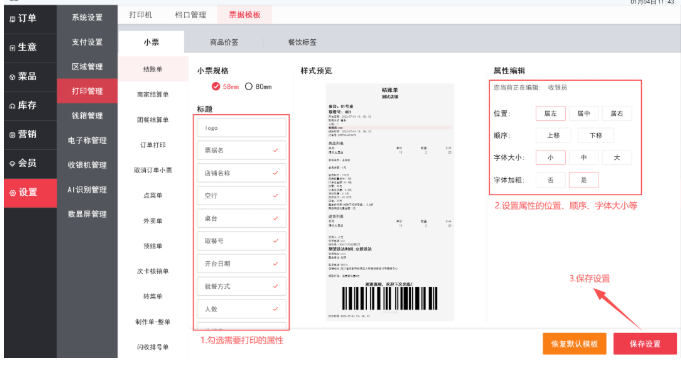Click the 恢复默认模板 button

[574, 344]
